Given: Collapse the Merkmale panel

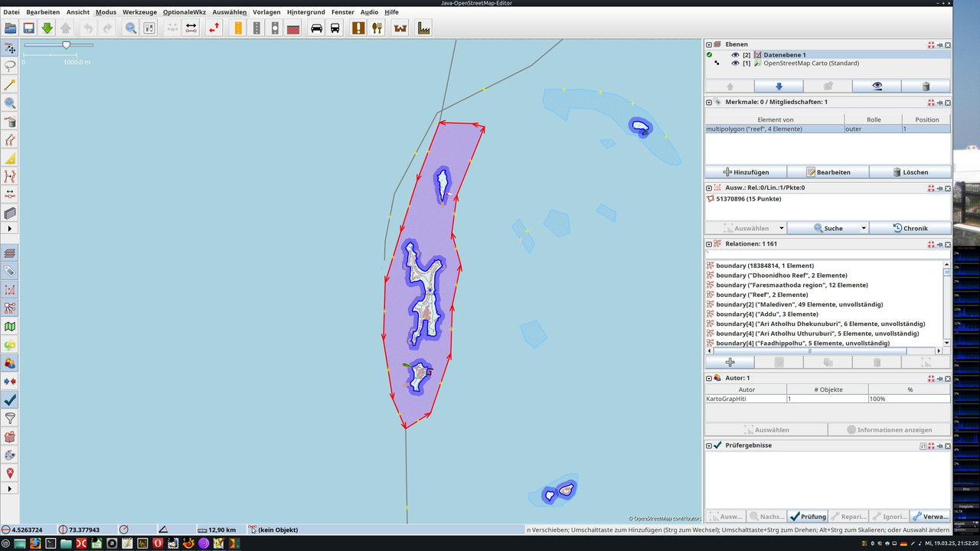Looking at the screenshot, I should point(709,103).
